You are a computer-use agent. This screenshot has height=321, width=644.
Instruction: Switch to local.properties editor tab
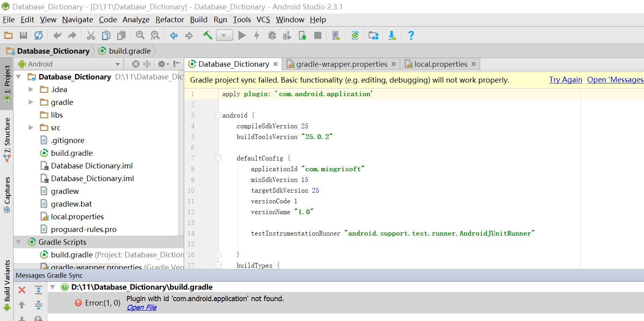441,64
